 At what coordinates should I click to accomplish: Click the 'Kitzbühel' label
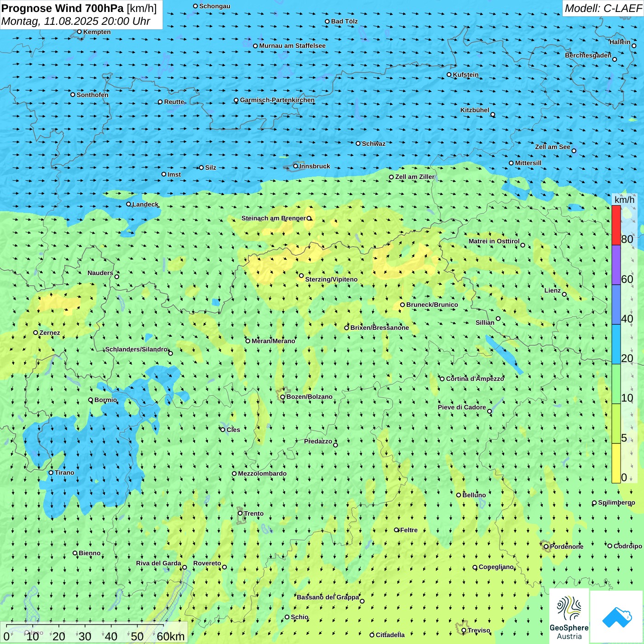pos(475,110)
